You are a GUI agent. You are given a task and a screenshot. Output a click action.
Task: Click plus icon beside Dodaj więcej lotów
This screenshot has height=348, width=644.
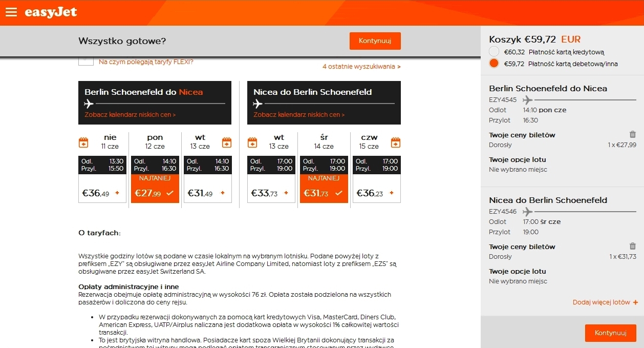[x=635, y=302]
